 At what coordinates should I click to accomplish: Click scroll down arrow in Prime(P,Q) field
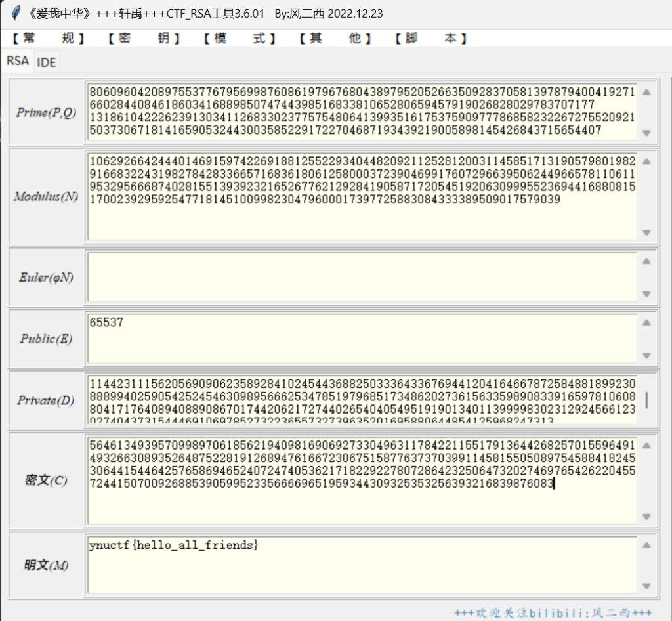(x=646, y=133)
